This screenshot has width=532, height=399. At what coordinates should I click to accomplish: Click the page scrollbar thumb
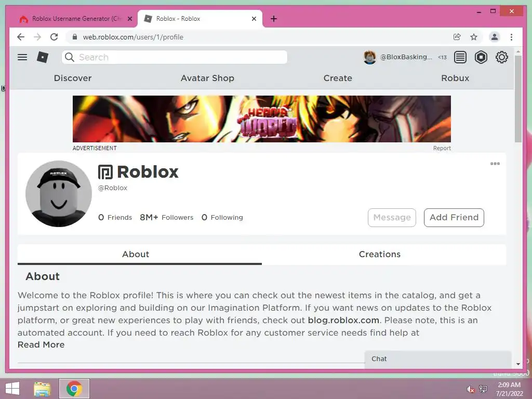(x=518, y=99)
